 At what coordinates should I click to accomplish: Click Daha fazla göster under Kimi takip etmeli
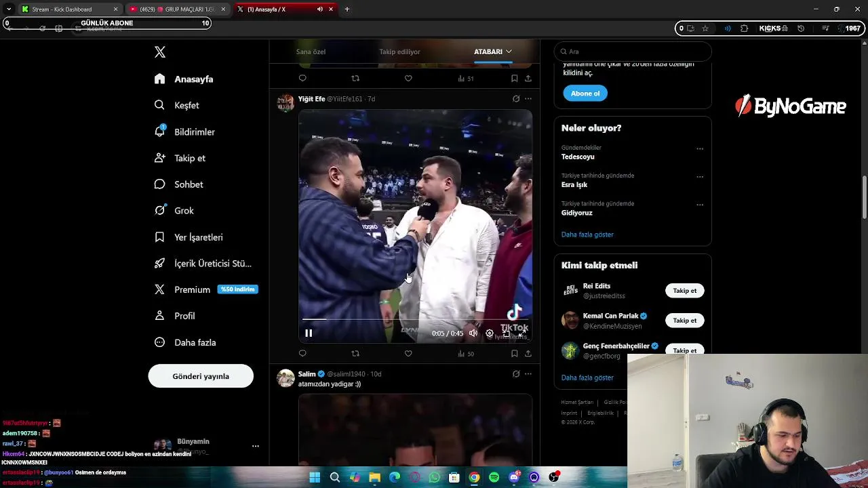587,378
